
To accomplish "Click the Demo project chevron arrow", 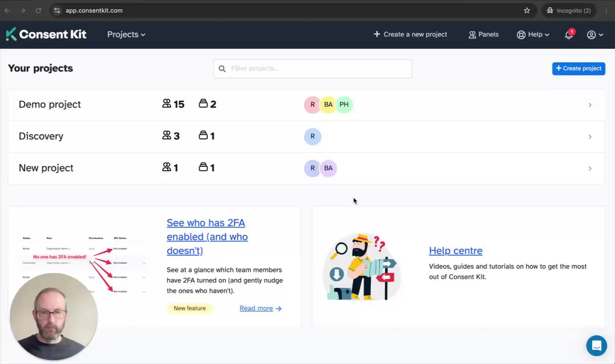I will 590,105.
